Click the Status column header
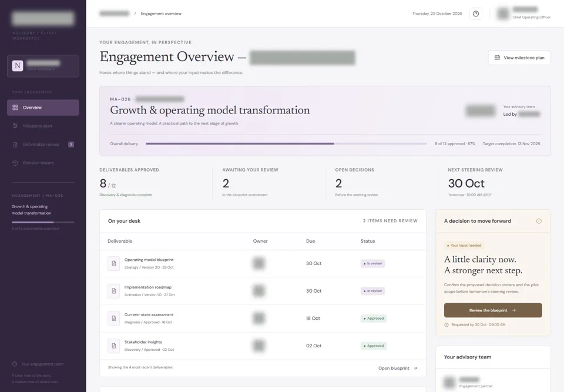This screenshot has width=564, height=392. pyautogui.click(x=368, y=241)
